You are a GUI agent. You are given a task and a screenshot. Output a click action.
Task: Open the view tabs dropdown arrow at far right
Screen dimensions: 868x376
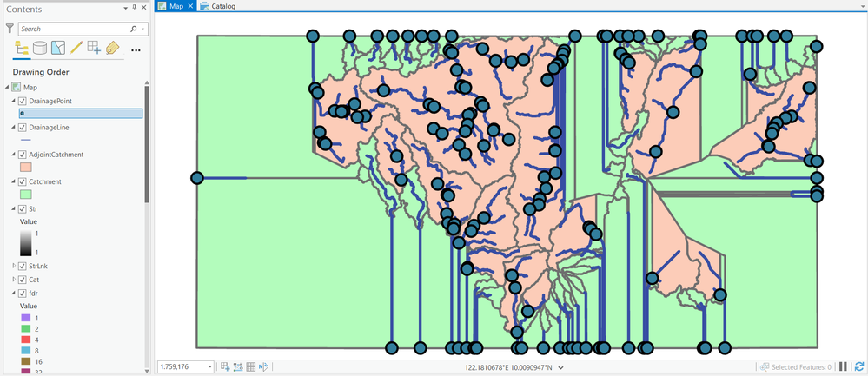point(863,6)
